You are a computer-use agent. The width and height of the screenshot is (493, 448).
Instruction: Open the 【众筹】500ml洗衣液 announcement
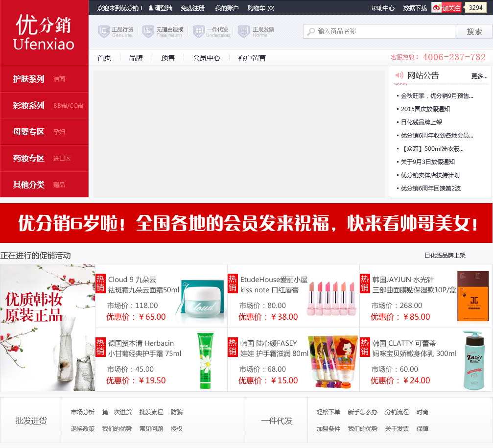432,149
